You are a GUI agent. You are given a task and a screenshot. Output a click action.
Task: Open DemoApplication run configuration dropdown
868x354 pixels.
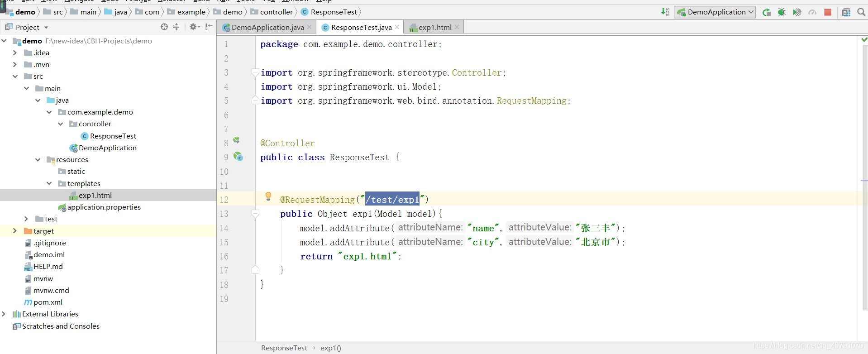click(715, 12)
